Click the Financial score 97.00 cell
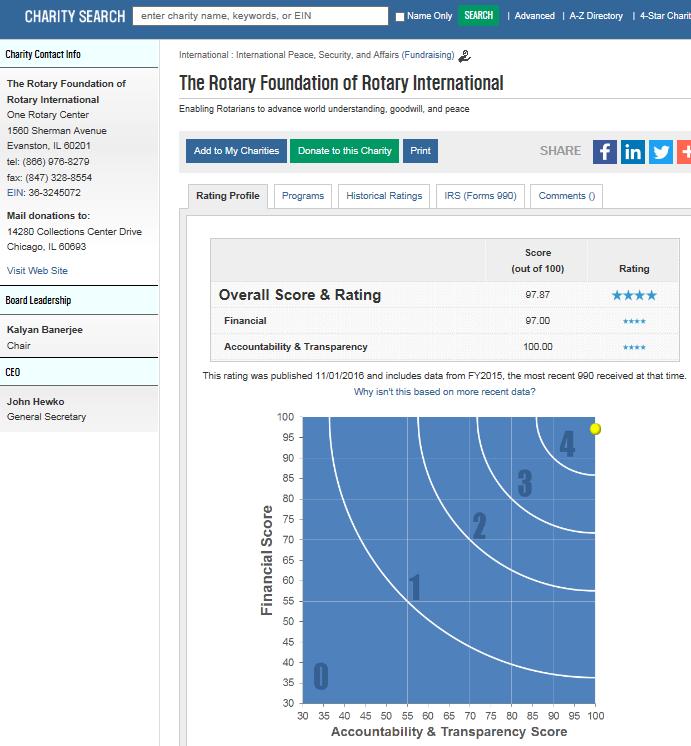The image size is (691, 746). (x=537, y=321)
